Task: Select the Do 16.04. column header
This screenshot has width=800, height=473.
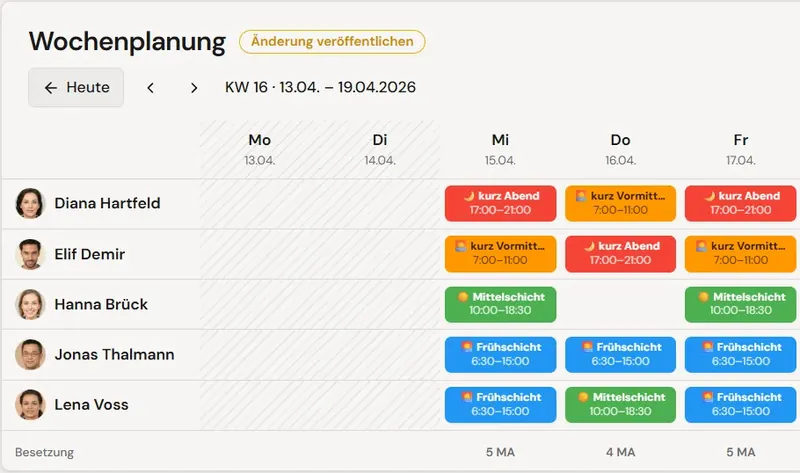Action: [x=620, y=149]
